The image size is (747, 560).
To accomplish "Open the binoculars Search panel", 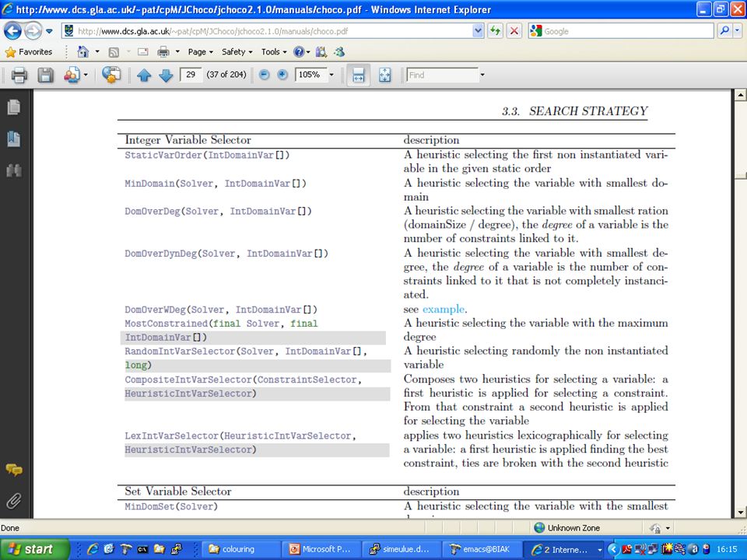I will (x=14, y=170).
